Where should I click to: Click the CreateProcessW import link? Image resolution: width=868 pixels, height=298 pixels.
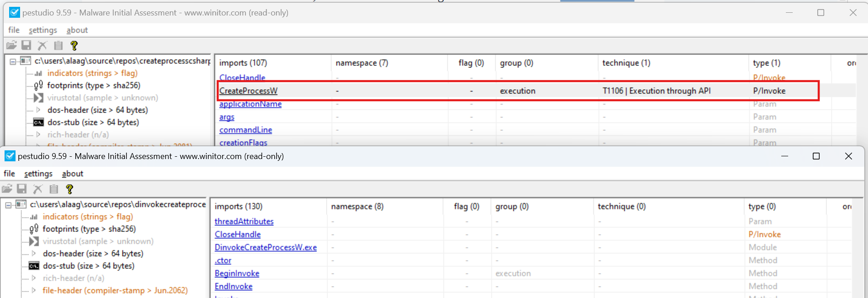248,91
